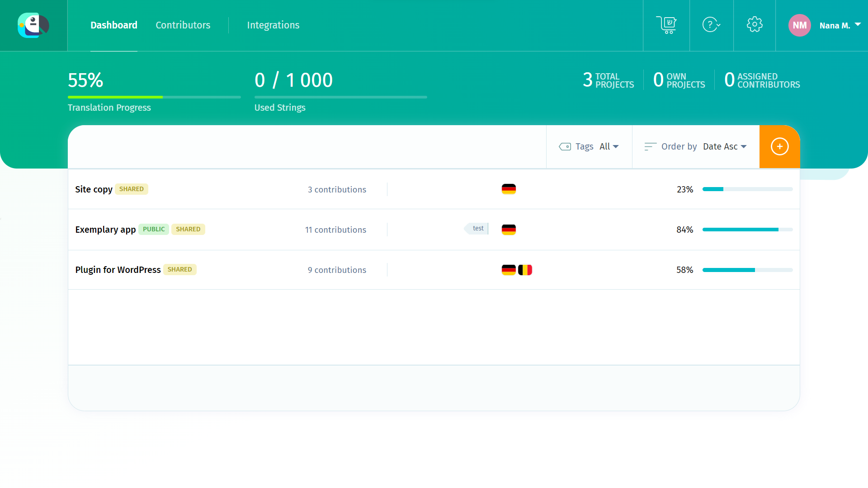Open the Plugin for WordPress project
Viewport: 868px width, 488px height.
click(118, 270)
